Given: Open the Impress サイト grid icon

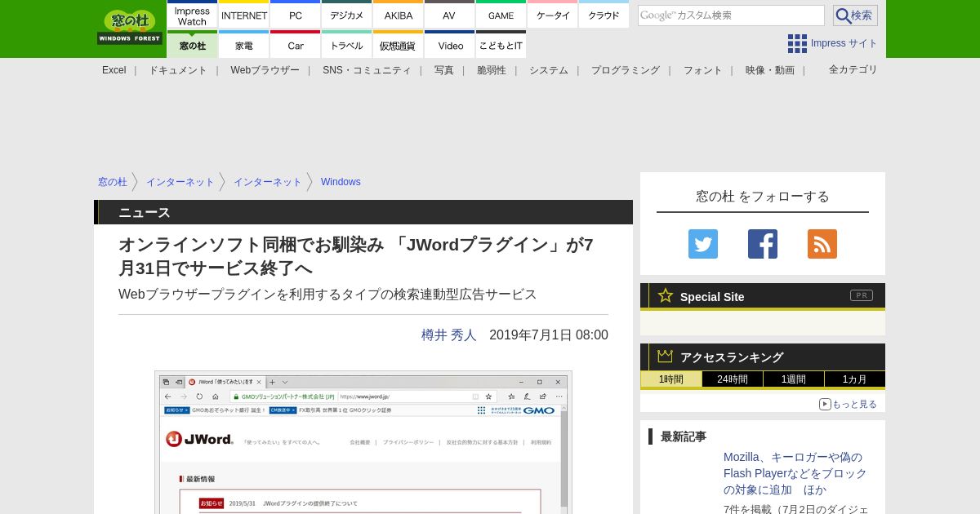Looking at the screenshot, I should tap(797, 43).
